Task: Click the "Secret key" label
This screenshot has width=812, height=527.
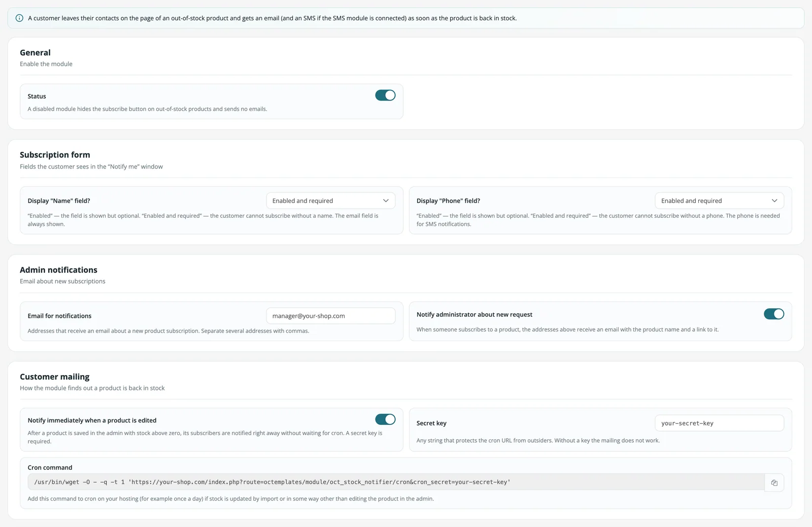Action: coord(431,423)
